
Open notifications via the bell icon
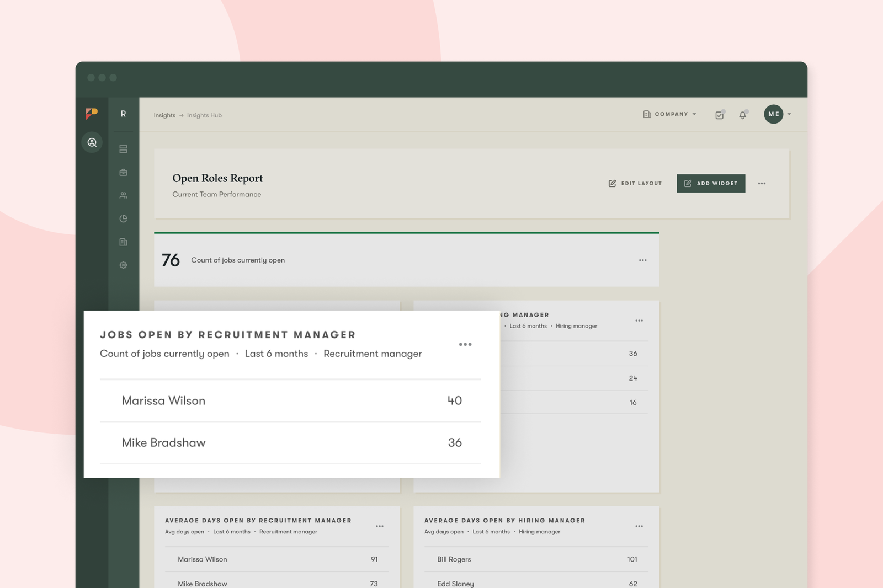743,115
